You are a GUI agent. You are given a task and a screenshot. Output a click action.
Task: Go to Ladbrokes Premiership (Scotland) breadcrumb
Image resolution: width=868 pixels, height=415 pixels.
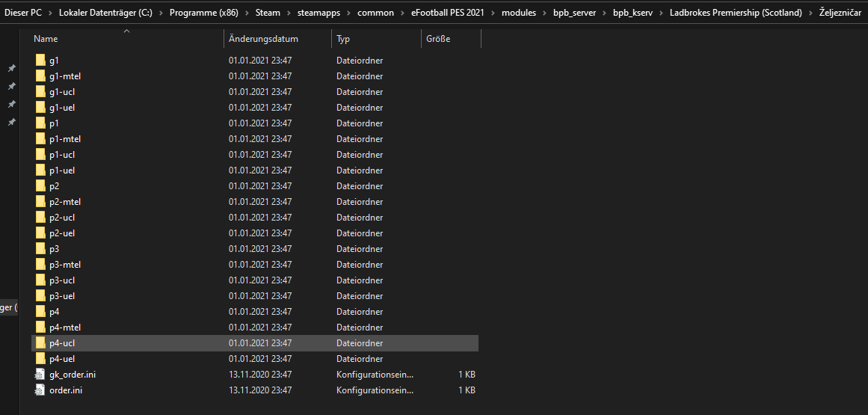click(x=736, y=13)
